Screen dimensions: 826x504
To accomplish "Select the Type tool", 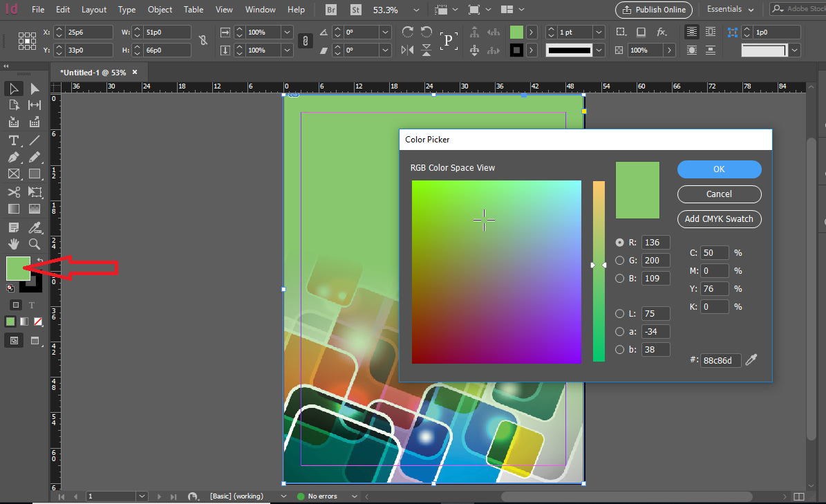I will [13, 140].
